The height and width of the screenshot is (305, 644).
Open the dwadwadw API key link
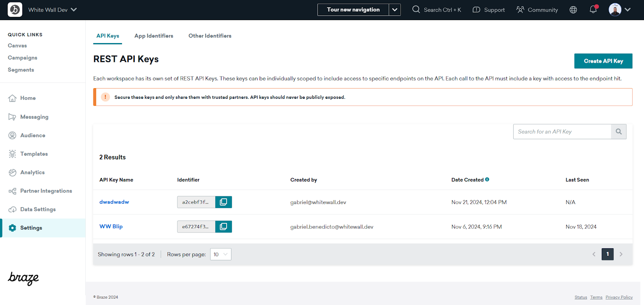pos(114,202)
